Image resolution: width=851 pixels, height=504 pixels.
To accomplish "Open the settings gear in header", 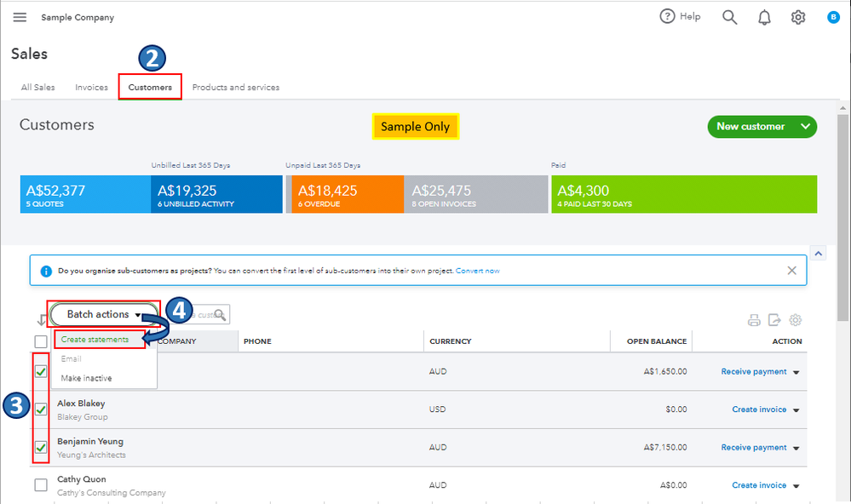I will pyautogui.click(x=798, y=17).
